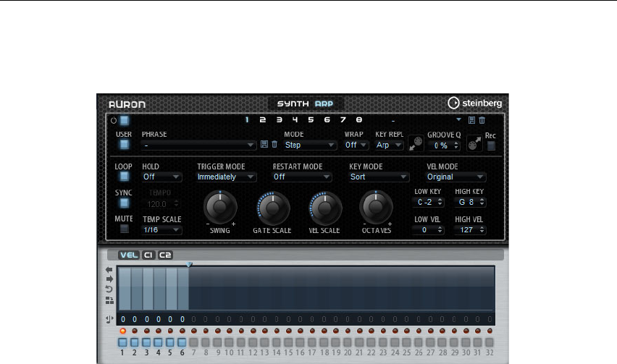
Task: Click the Steinberg logo
Action: [x=475, y=103]
